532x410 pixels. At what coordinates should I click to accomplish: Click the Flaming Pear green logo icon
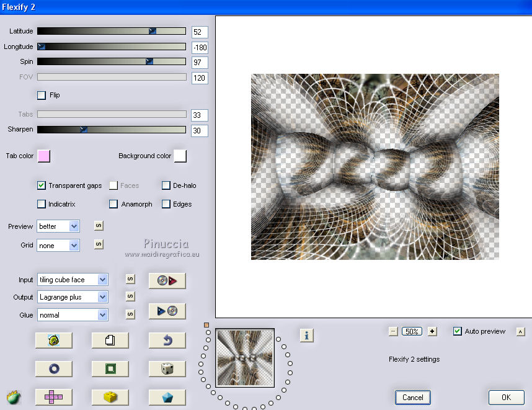14,397
